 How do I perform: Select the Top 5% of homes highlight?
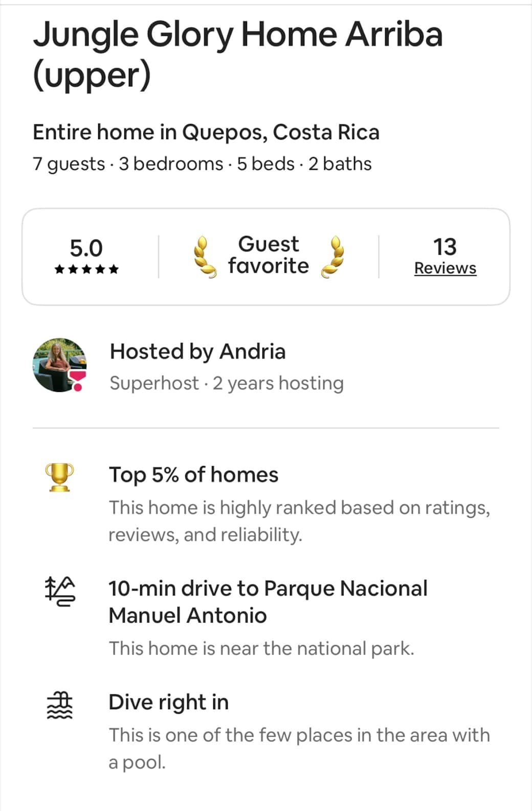click(193, 475)
